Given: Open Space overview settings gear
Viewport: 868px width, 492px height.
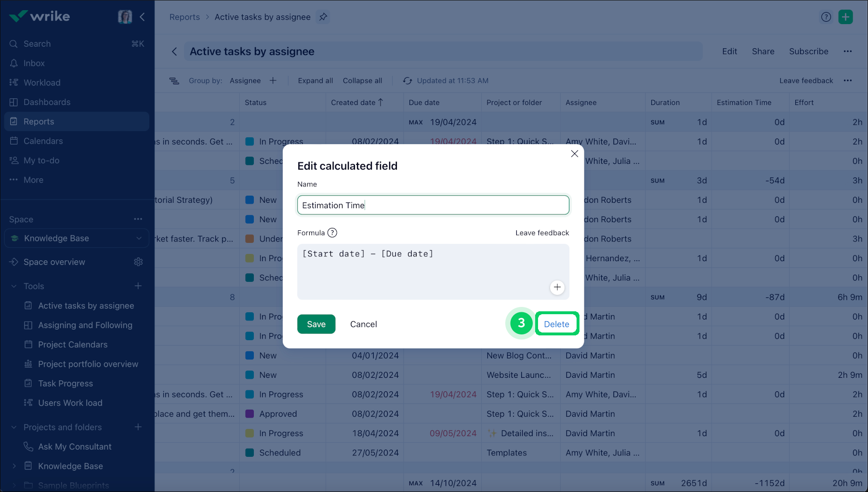Looking at the screenshot, I should click(138, 262).
